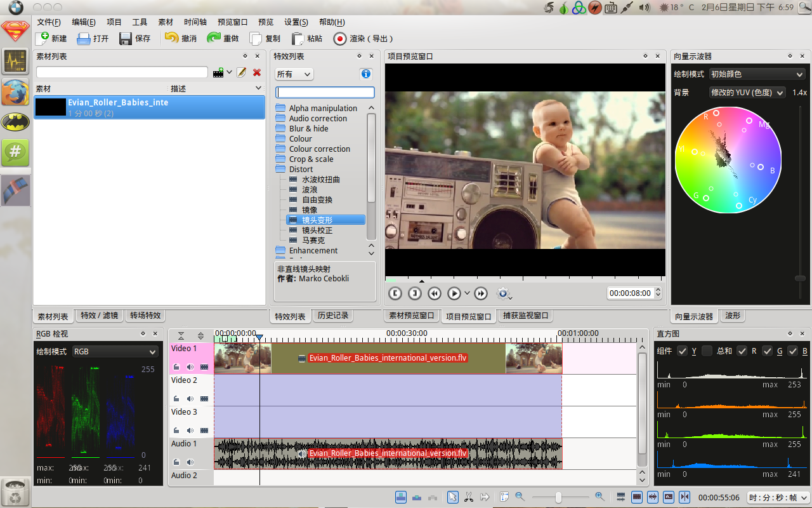812x508 pixels.
Task: Open the play button dropdown arrow
Action: [468, 293]
